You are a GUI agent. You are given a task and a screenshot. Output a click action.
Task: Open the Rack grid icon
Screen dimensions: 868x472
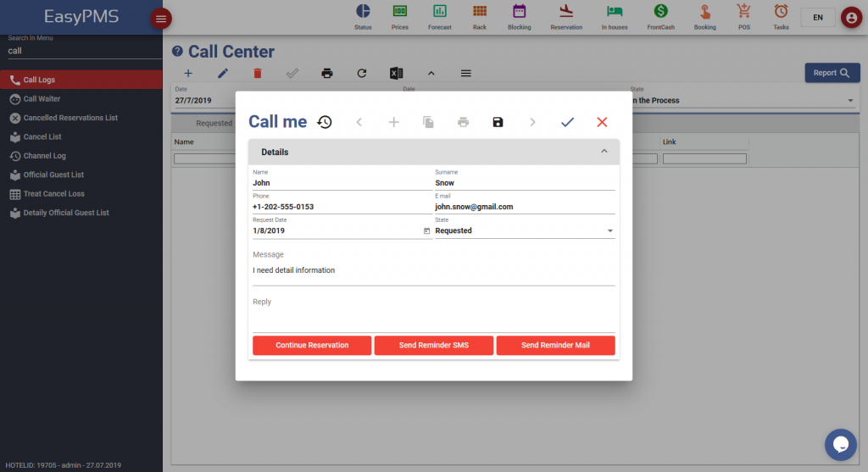point(480,17)
